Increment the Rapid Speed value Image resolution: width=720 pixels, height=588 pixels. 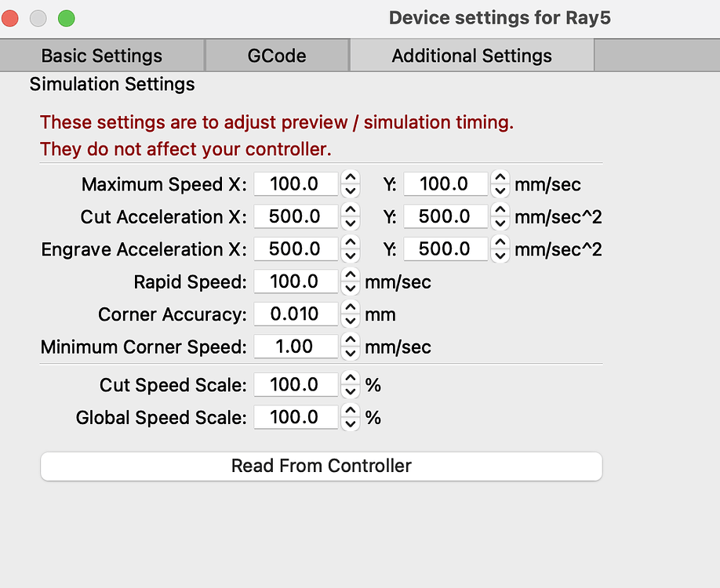point(350,277)
